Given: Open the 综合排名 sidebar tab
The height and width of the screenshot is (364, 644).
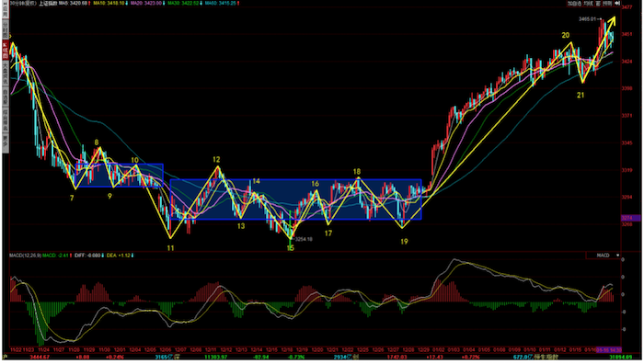Looking at the screenshot, I should coord(6,120).
